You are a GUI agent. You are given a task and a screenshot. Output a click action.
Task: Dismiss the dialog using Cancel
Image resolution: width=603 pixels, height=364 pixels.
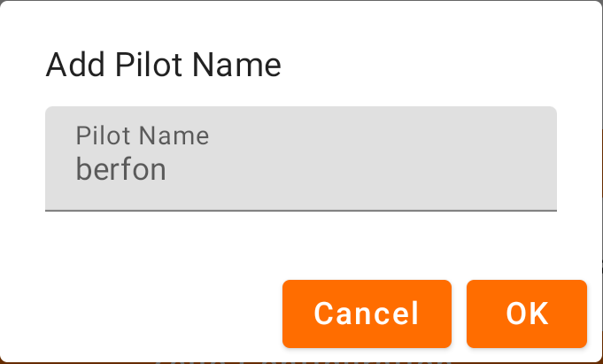tap(367, 314)
